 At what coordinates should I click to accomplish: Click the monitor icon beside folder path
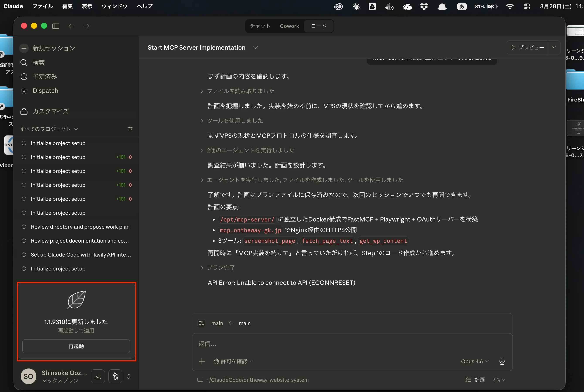tap(200, 380)
